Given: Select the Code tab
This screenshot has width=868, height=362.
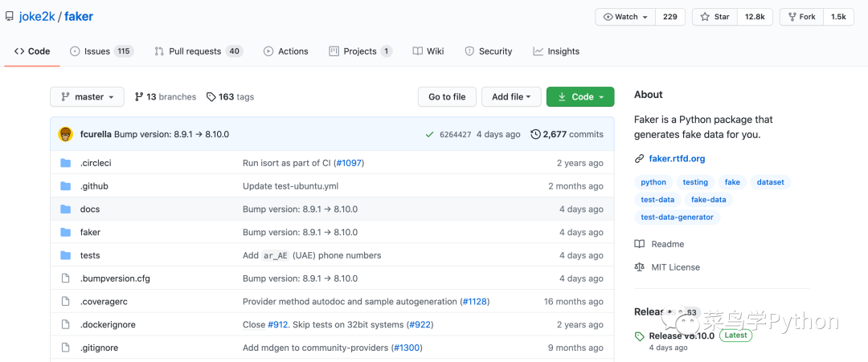Looking at the screenshot, I should tap(32, 51).
